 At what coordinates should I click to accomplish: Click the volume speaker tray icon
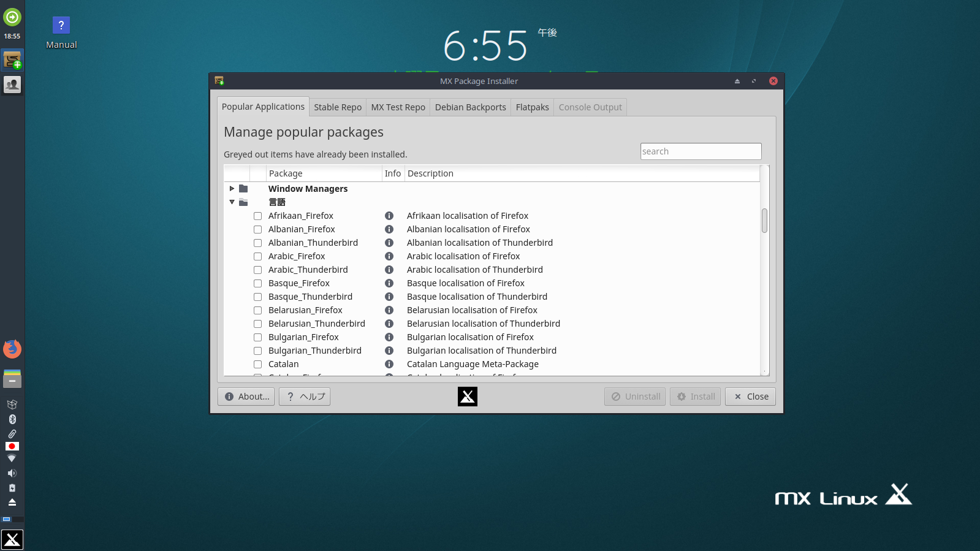point(12,473)
